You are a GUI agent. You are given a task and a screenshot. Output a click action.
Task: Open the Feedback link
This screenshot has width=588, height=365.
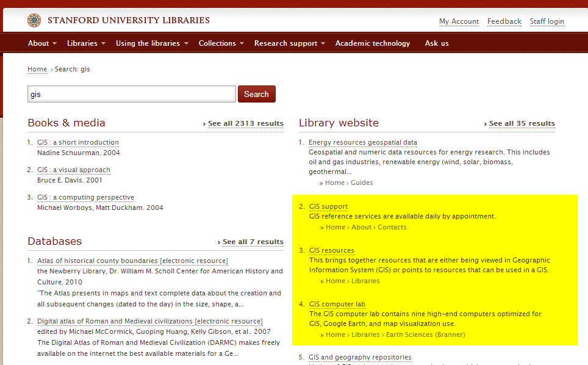click(x=504, y=21)
